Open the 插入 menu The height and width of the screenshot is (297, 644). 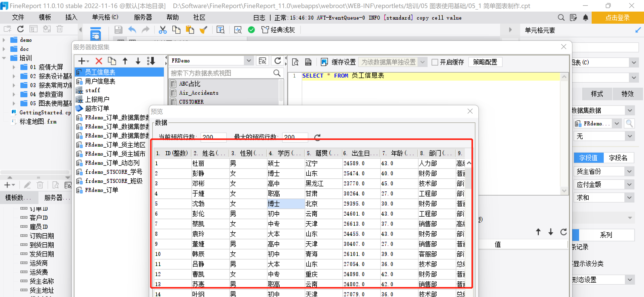71,17
